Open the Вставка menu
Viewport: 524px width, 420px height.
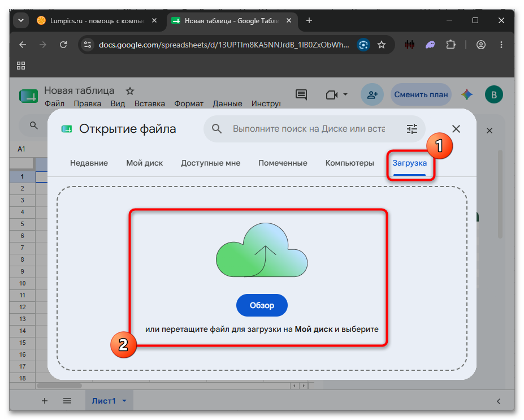(149, 103)
